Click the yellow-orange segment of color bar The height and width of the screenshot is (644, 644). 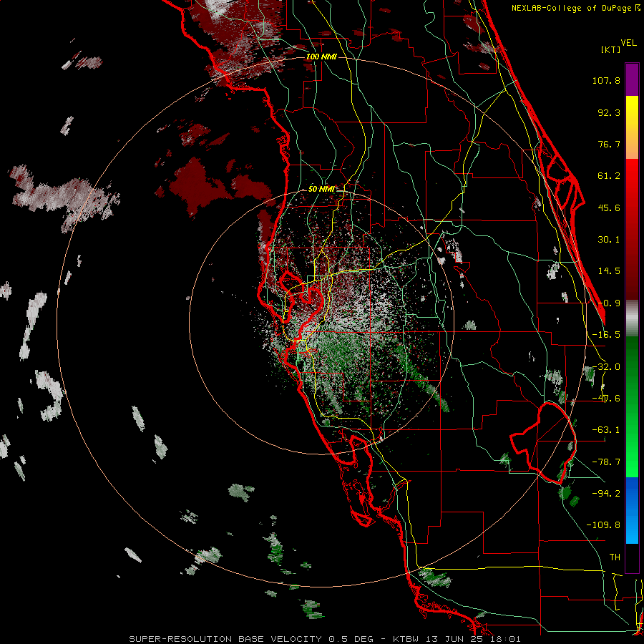coord(632,127)
